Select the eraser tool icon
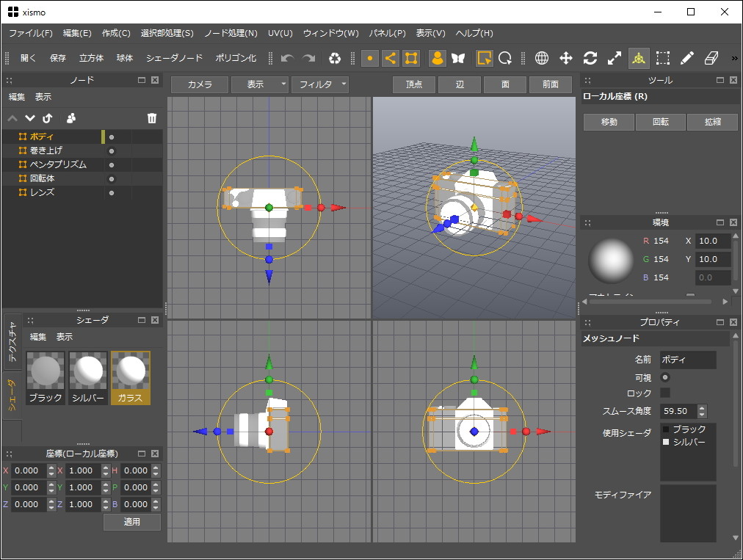Viewport: 743px width, 560px height. (x=711, y=58)
